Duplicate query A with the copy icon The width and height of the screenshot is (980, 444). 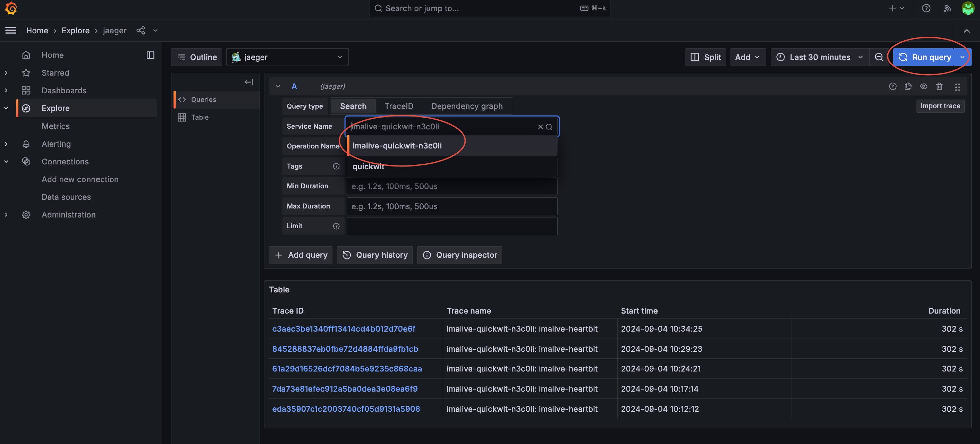908,86
